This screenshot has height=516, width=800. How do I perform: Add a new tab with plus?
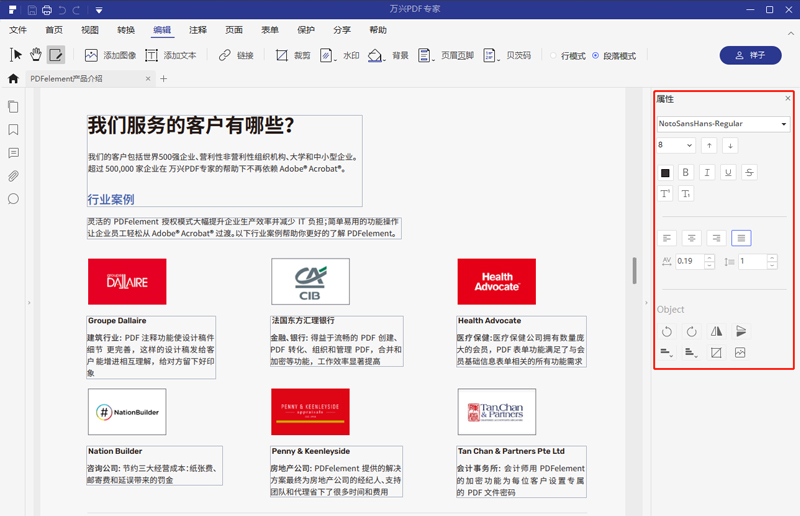[163, 79]
